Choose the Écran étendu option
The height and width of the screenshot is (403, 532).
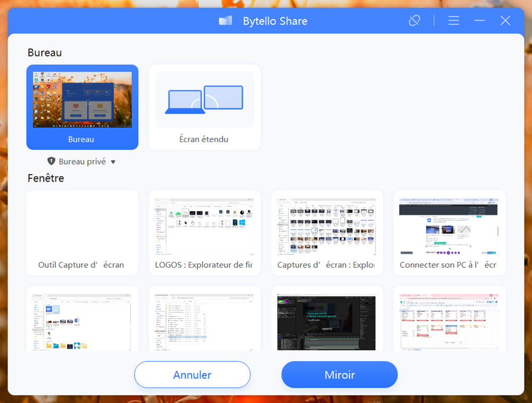tap(204, 139)
